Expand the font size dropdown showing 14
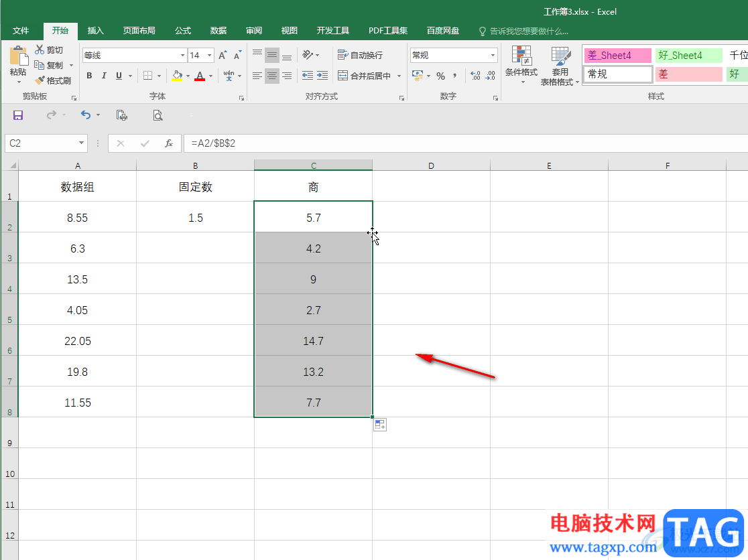The height and width of the screenshot is (560, 748). (x=209, y=56)
